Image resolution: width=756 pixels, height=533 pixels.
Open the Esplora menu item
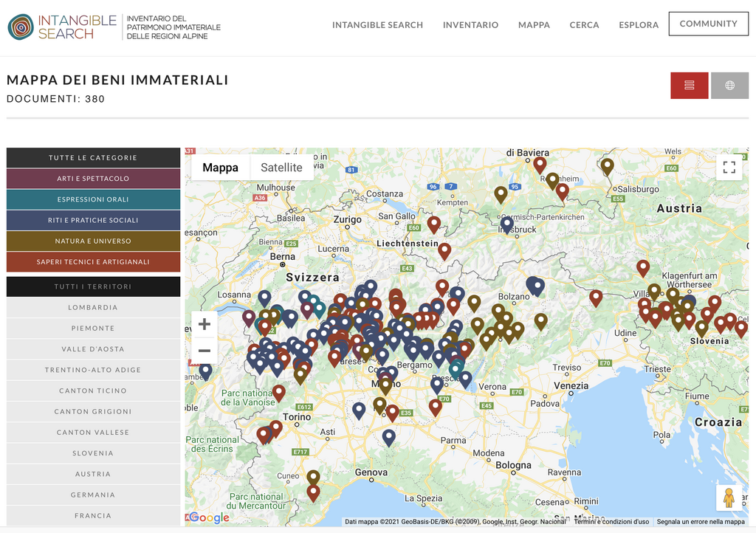639,25
